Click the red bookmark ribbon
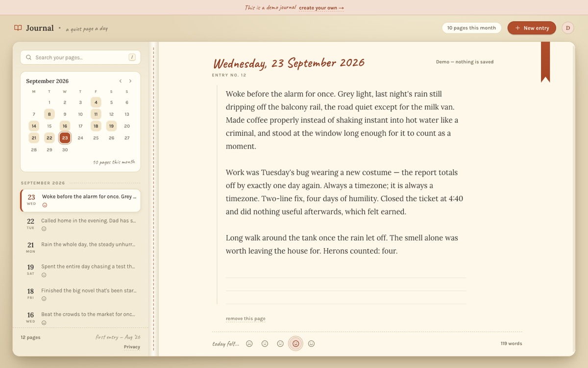This screenshot has height=368, width=588. 545,62
